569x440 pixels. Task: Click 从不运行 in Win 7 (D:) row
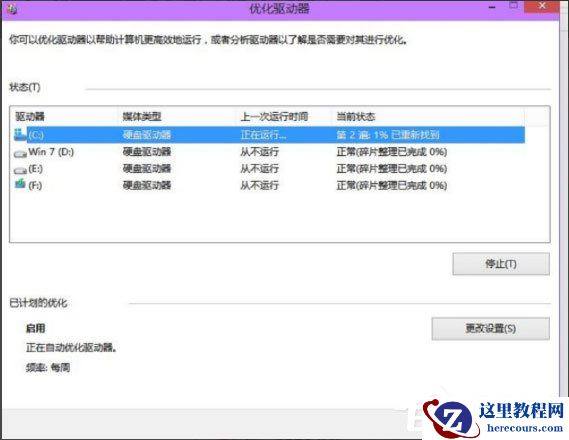pyautogui.click(x=259, y=152)
